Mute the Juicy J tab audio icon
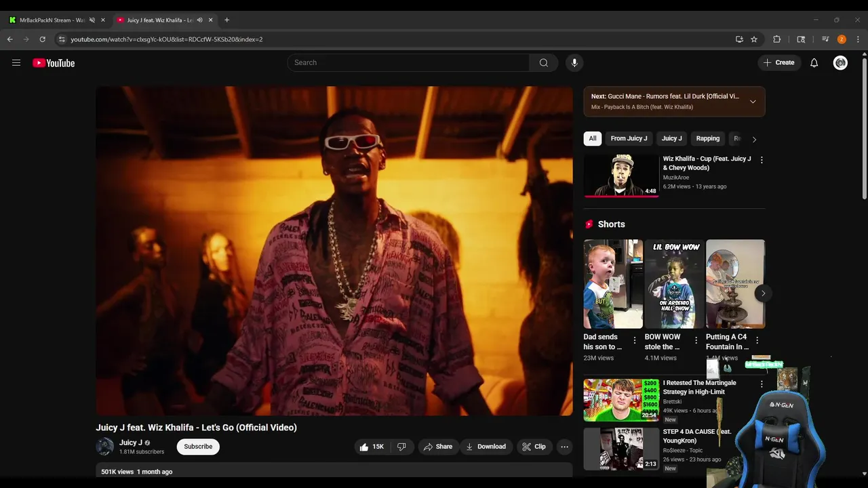 point(199,20)
